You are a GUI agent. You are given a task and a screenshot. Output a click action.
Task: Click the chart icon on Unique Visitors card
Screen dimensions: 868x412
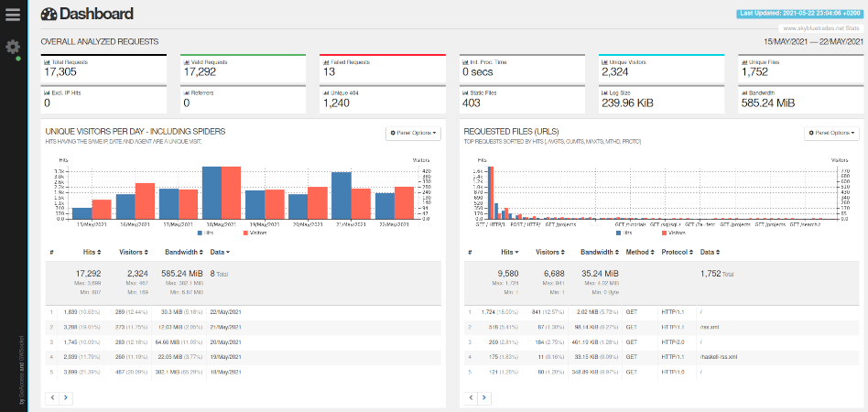click(x=604, y=62)
